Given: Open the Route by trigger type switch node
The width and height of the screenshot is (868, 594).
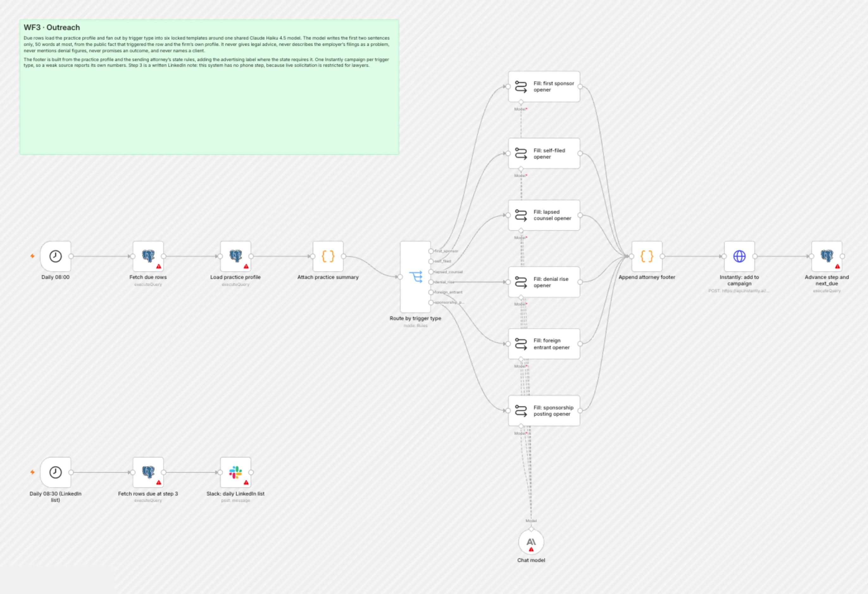Looking at the screenshot, I should pyautogui.click(x=415, y=277).
